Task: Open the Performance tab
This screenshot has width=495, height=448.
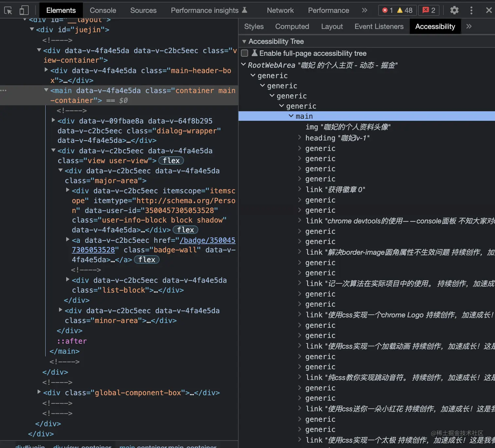Action: click(x=328, y=10)
